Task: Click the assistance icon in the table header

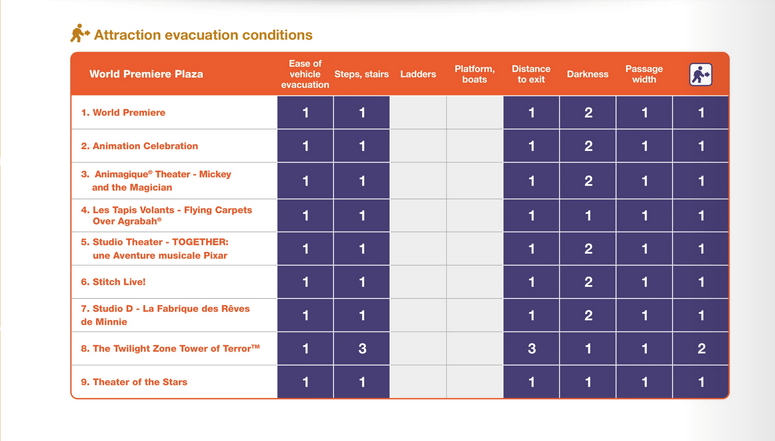Action: coord(700,74)
